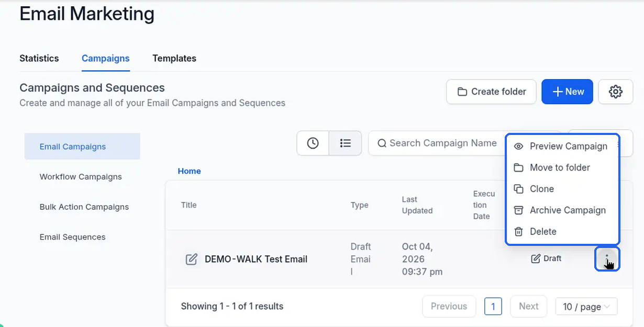Screen dimensions: 644x327
Task: Open the Statistics tab
Action: tap(39, 58)
